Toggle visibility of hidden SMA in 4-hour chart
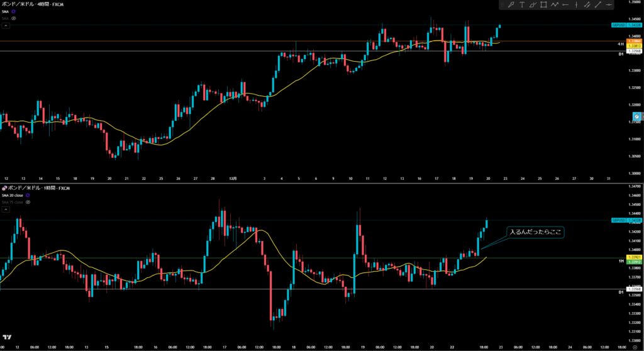 [x=14, y=19]
